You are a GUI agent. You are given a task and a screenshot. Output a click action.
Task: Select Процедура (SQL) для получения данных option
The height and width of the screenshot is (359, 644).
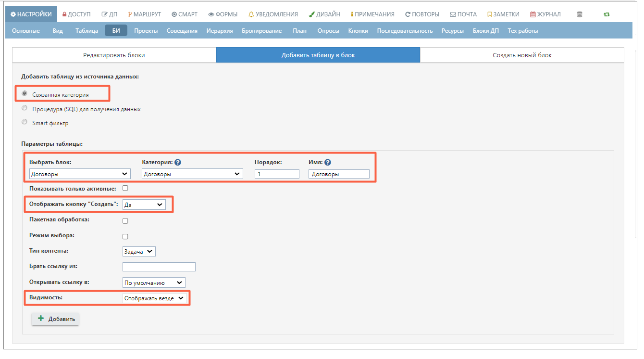pyautogui.click(x=25, y=108)
